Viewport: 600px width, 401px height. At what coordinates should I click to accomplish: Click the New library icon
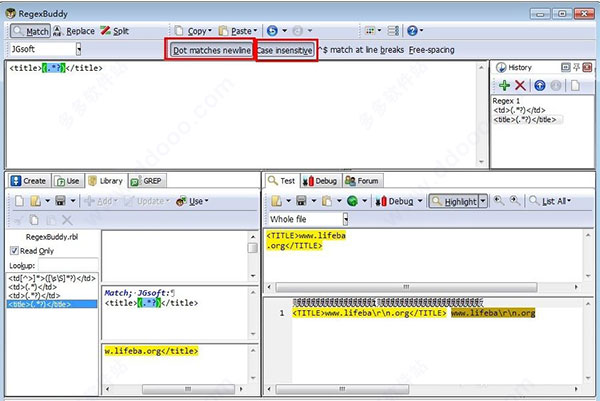pos(19,201)
